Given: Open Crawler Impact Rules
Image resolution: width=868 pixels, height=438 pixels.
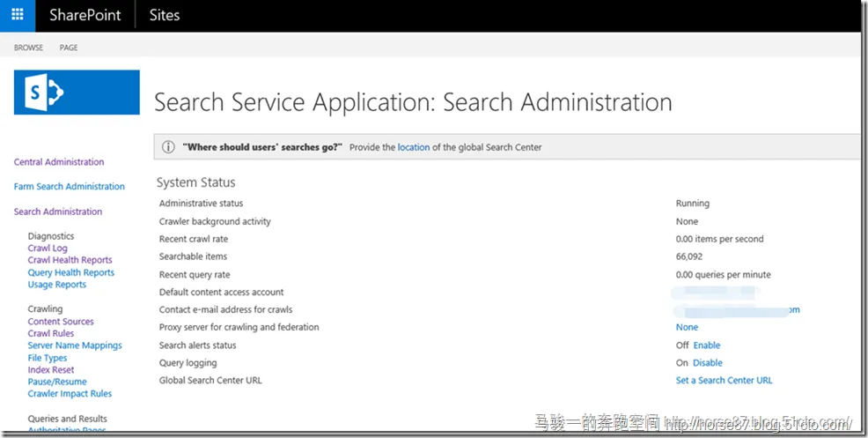Looking at the screenshot, I should pos(70,394).
